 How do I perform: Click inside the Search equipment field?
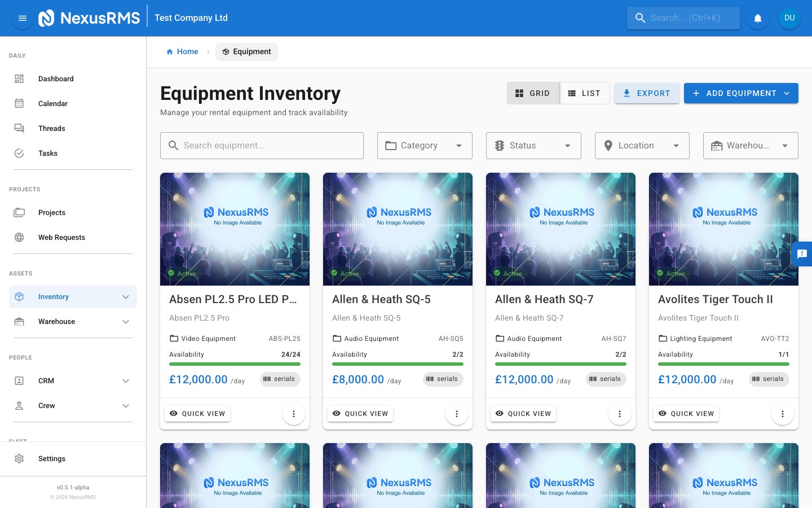click(262, 146)
